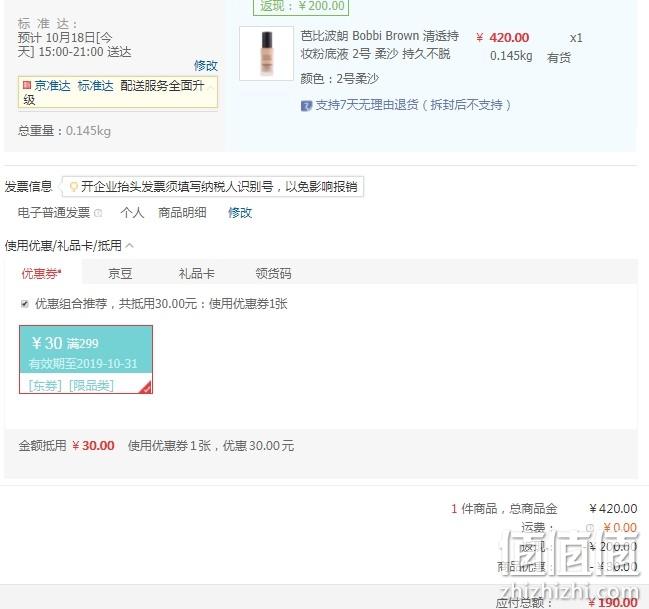Switch to the 领货码 tab
Image resolution: width=649 pixels, height=609 pixels.
(273, 273)
